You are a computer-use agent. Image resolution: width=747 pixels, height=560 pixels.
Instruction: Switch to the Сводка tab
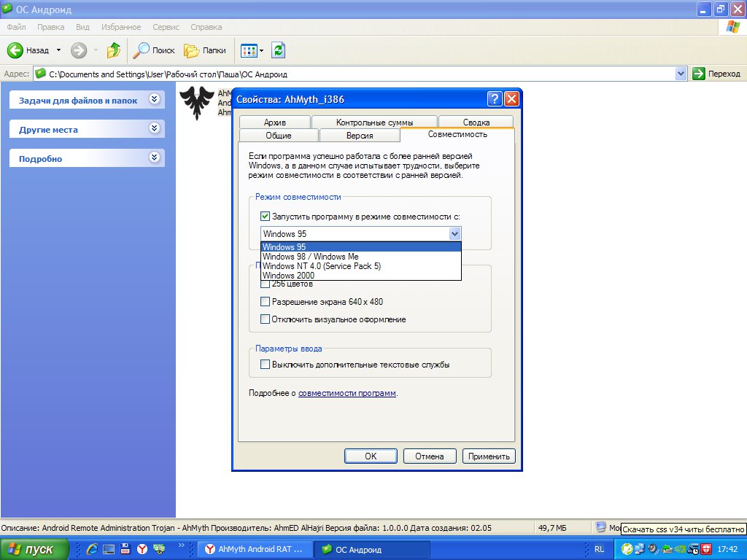[x=476, y=122]
